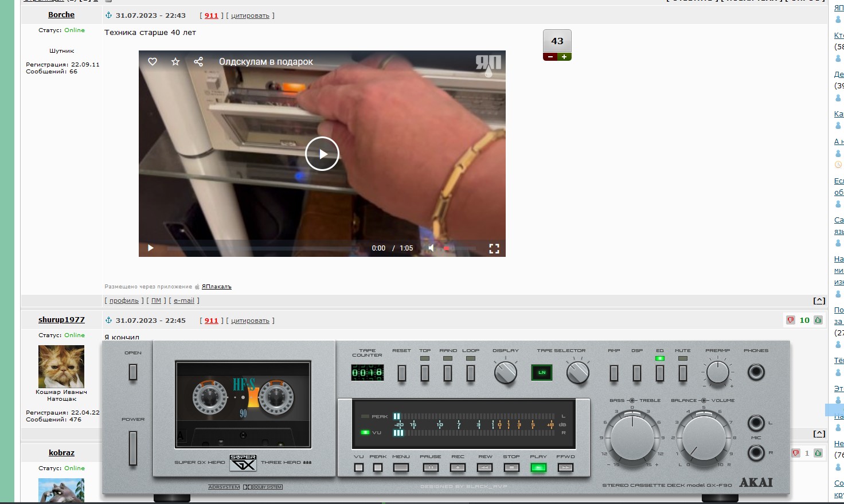The width and height of the screenshot is (844, 504).
Task: Toggle the POWER switch on the Akai deck
Action: pos(133,448)
